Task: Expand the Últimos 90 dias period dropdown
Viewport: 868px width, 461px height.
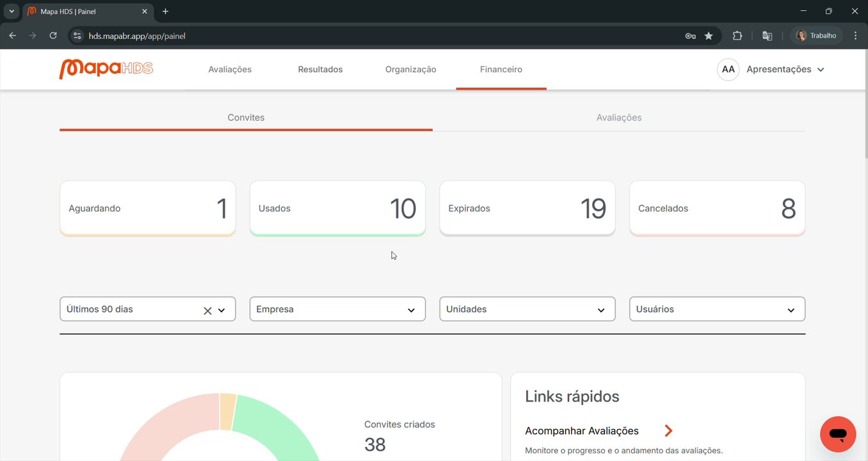Action: pos(221,310)
